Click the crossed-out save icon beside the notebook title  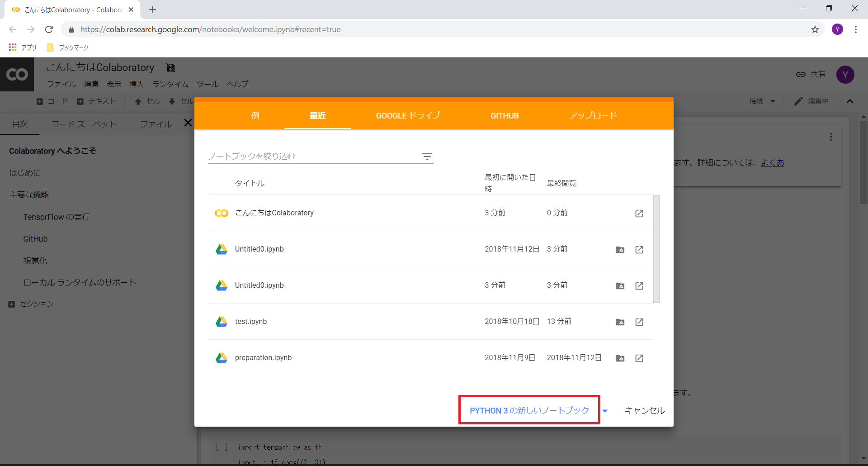coord(170,68)
